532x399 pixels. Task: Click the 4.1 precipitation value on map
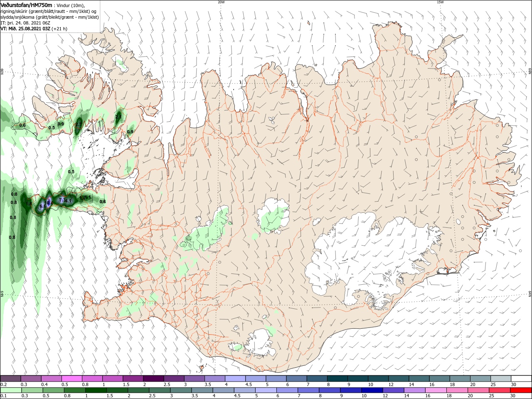pyautogui.click(x=69, y=201)
